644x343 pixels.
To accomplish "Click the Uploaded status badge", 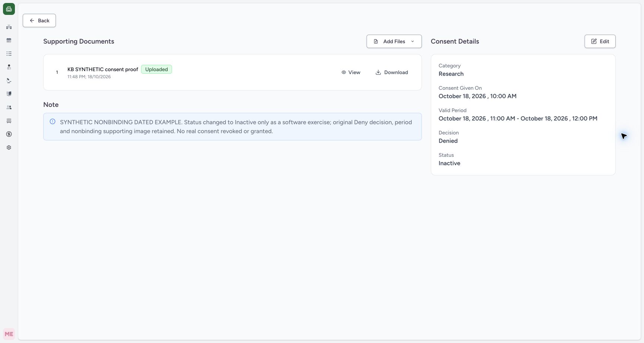I will point(157,69).
